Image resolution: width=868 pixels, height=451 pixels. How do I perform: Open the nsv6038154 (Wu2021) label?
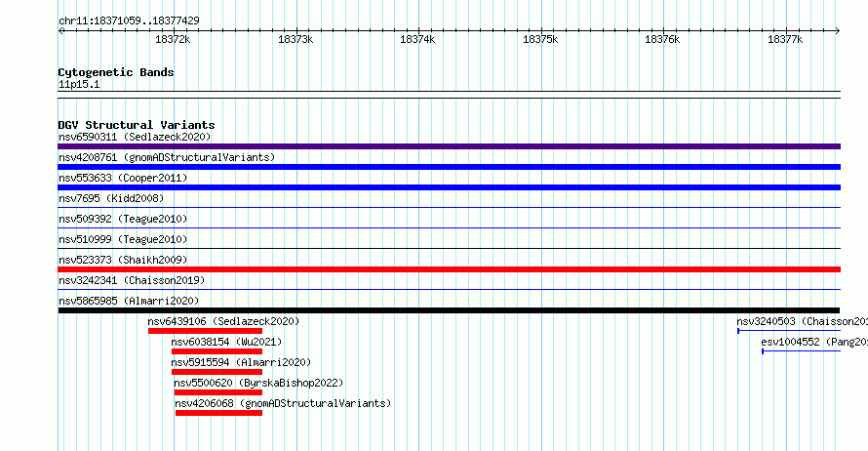(226, 342)
